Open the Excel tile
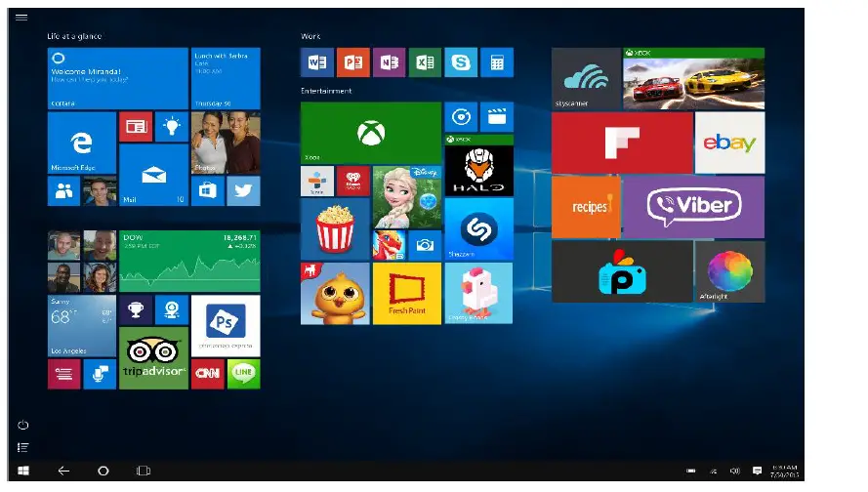The image size is (868, 492). [x=425, y=61]
